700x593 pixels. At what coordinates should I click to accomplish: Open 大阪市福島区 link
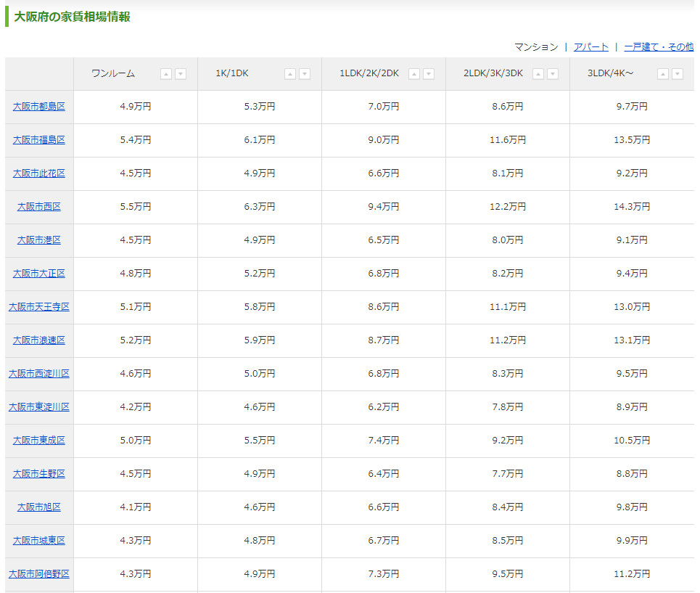click(39, 140)
